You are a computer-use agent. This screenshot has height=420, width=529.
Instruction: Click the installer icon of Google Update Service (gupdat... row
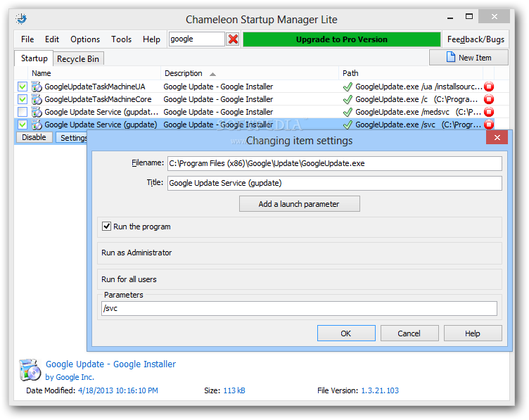pyautogui.click(x=37, y=112)
